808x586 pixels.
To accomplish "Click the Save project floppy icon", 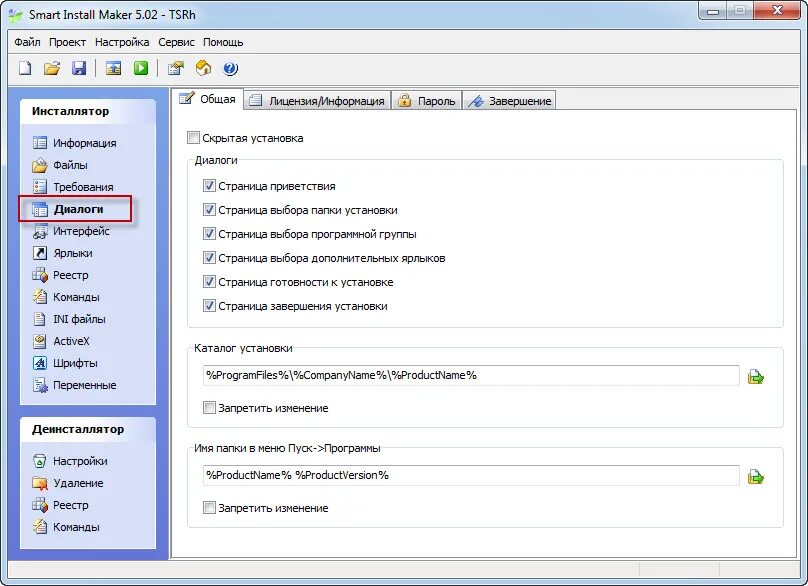I will tap(78, 68).
